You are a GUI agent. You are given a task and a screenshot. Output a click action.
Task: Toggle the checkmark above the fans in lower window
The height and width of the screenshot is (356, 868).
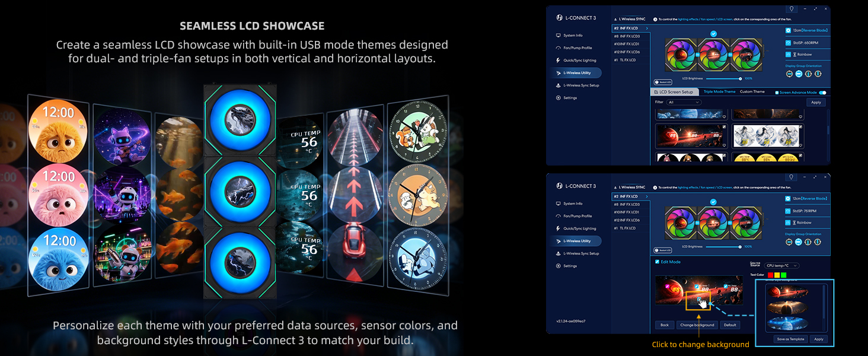click(x=713, y=202)
